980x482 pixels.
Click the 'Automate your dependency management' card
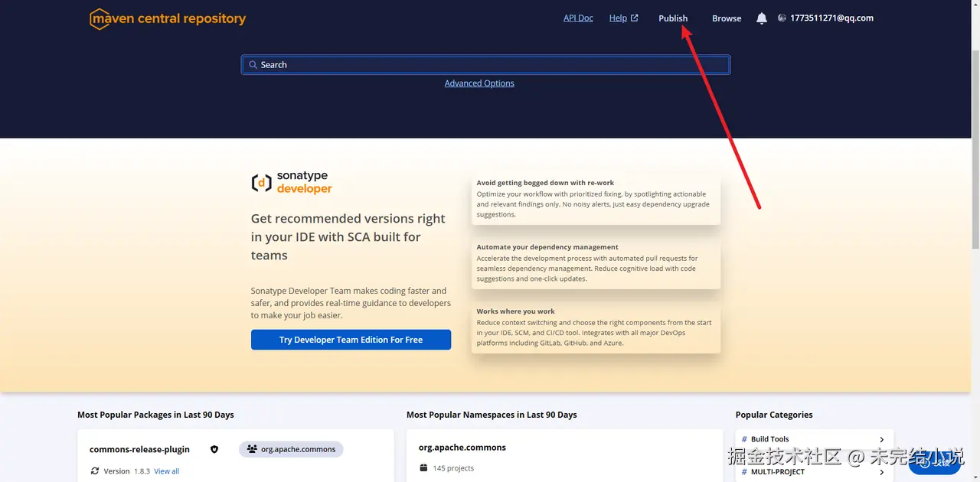596,263
